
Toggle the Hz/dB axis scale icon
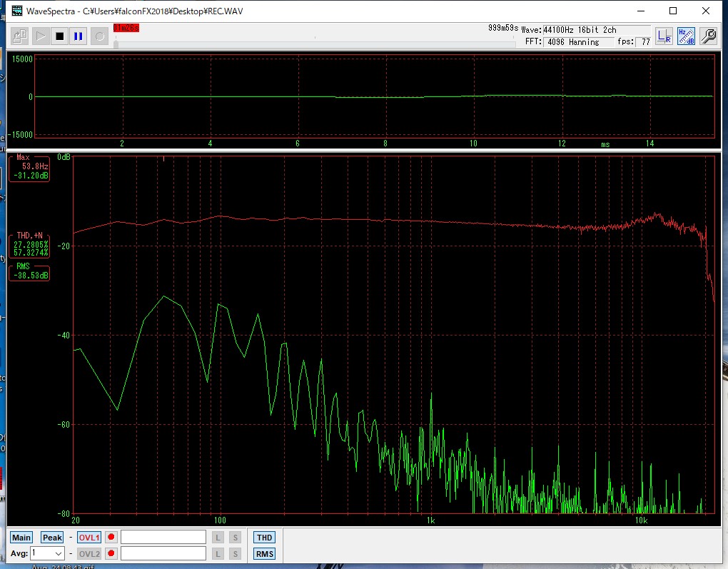click(x=686, y=36)
